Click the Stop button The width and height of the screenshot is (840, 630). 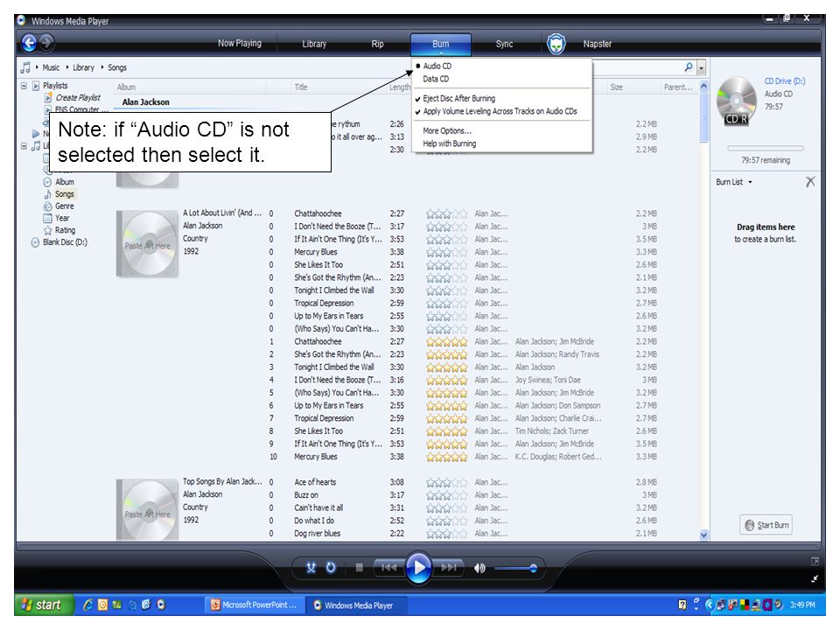[360, 568]
